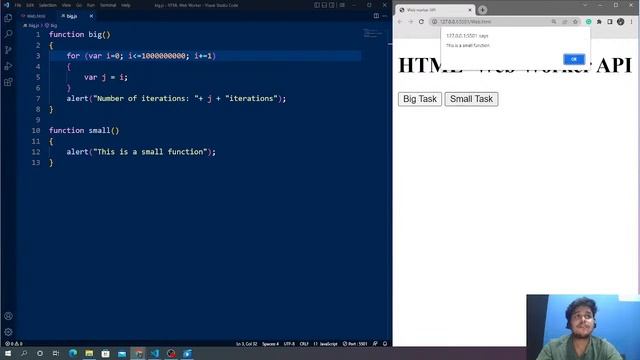Open the Edit menu in VS Code
Screen dimensions: 640x360
(30, 5)
